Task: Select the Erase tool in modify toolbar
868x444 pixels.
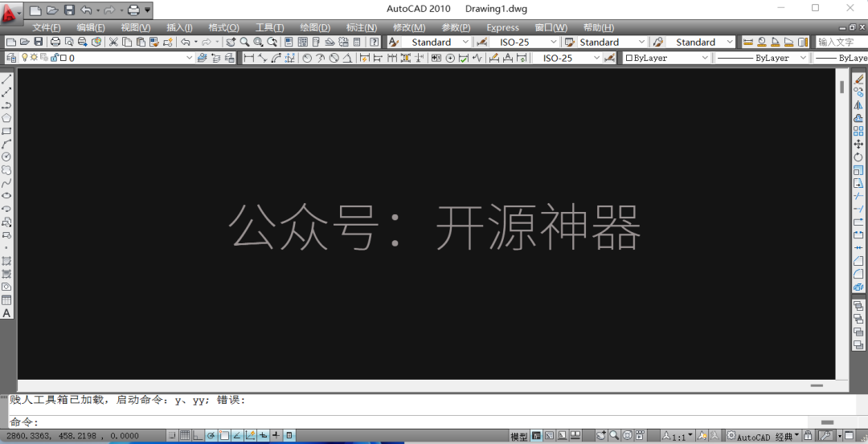Action: click(858, 80)
